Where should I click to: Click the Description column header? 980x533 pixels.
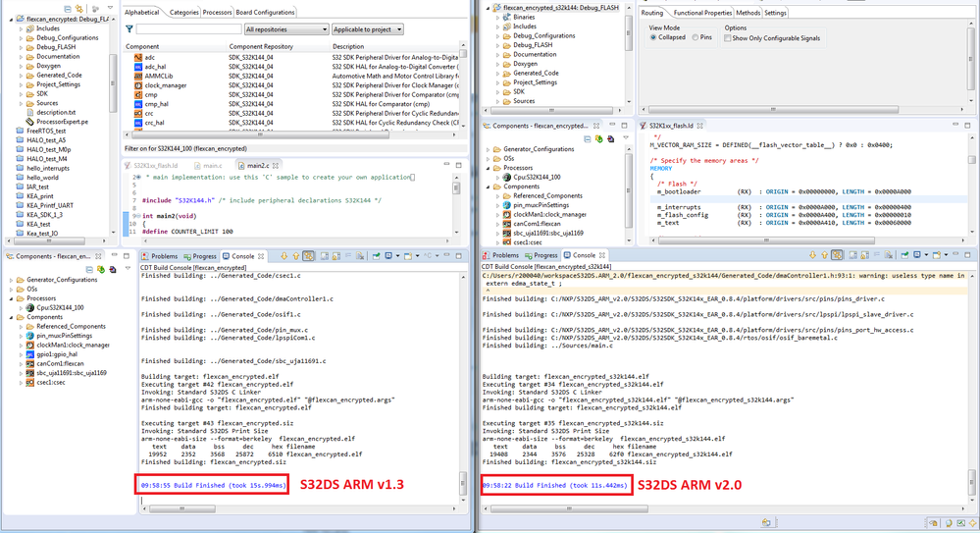[348, 46]
